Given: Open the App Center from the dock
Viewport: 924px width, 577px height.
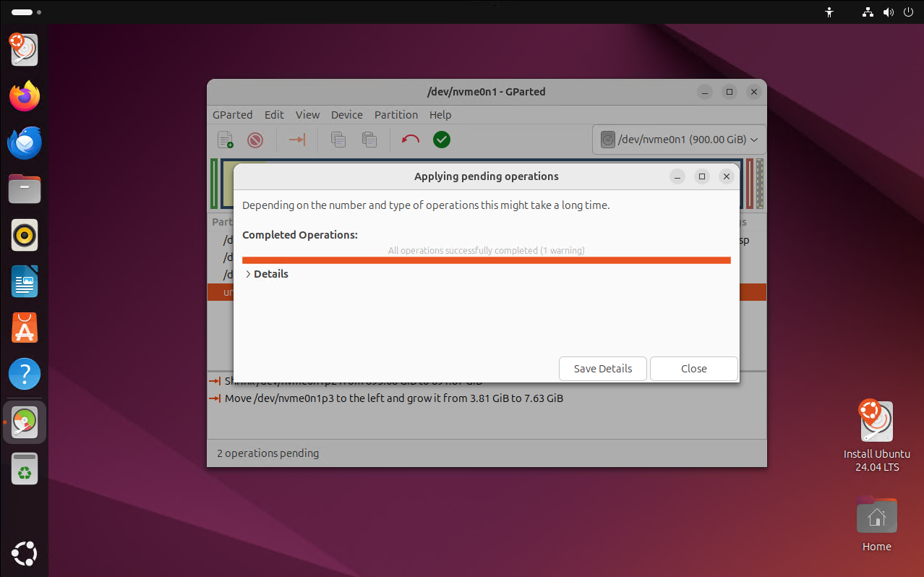Looking at the screenshot, I should click(x=25, y=328).
